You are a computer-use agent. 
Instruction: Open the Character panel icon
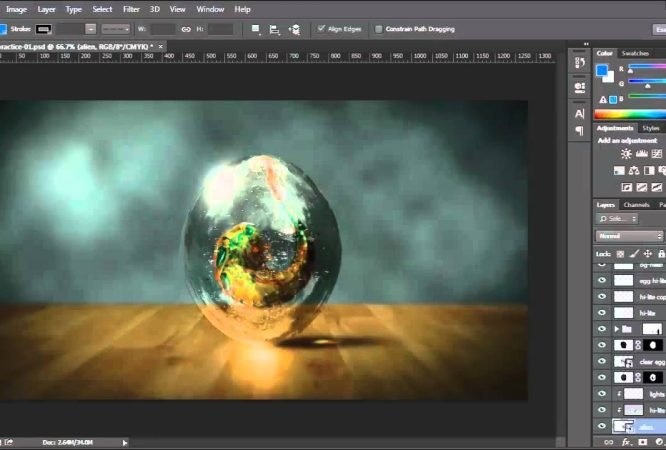tap(580, 113)
